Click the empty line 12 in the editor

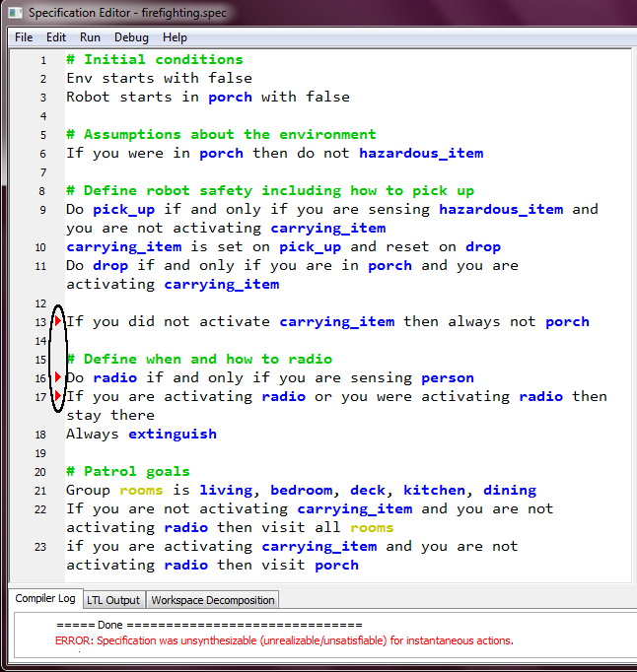[296, 302]
